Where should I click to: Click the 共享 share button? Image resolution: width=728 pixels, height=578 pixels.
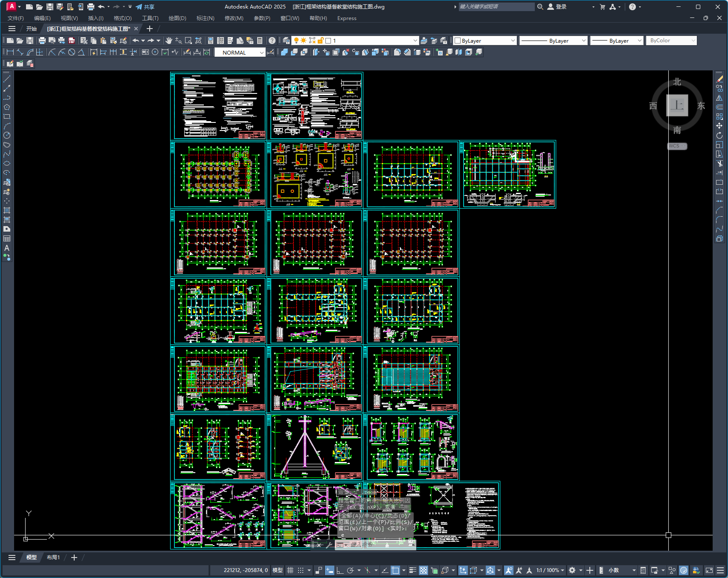click(x=145, y=7)
